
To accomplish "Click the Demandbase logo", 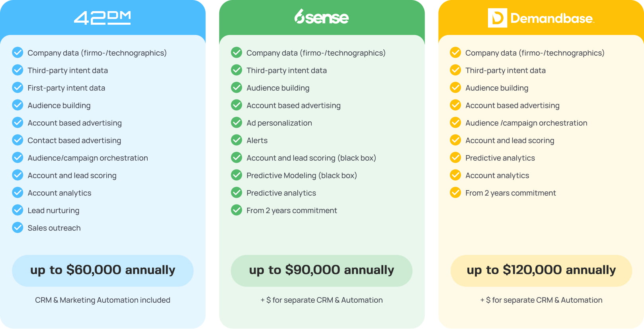I will coord(541,18).
